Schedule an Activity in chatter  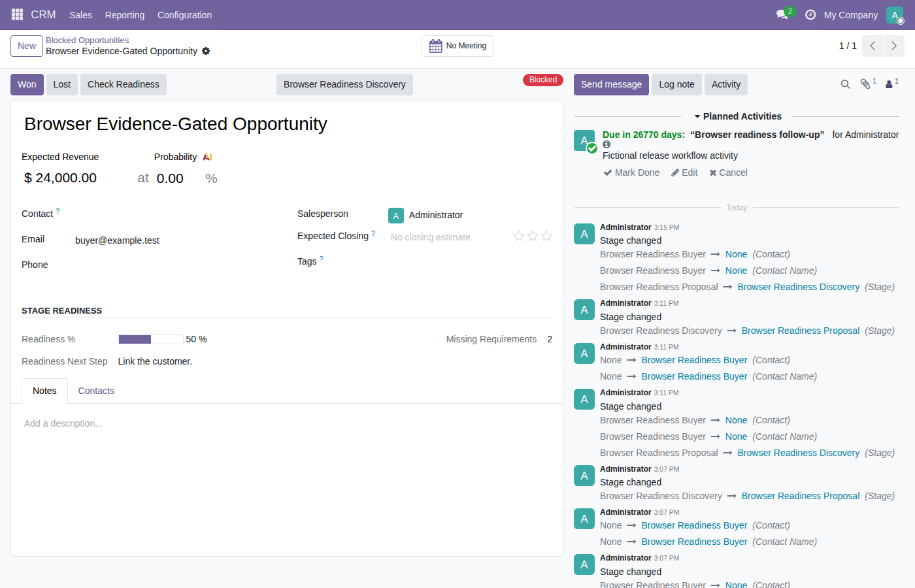pyautogui.click(x=726, y=84)
